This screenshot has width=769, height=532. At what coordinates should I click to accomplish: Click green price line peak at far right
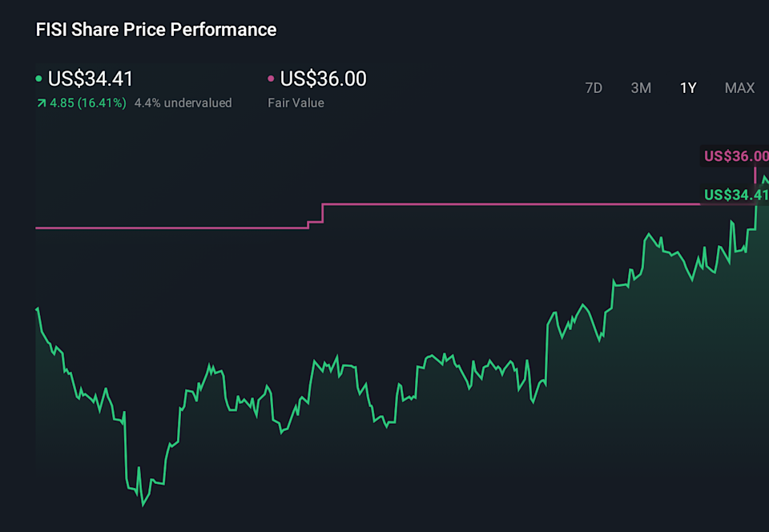click(x=764, y=177)
